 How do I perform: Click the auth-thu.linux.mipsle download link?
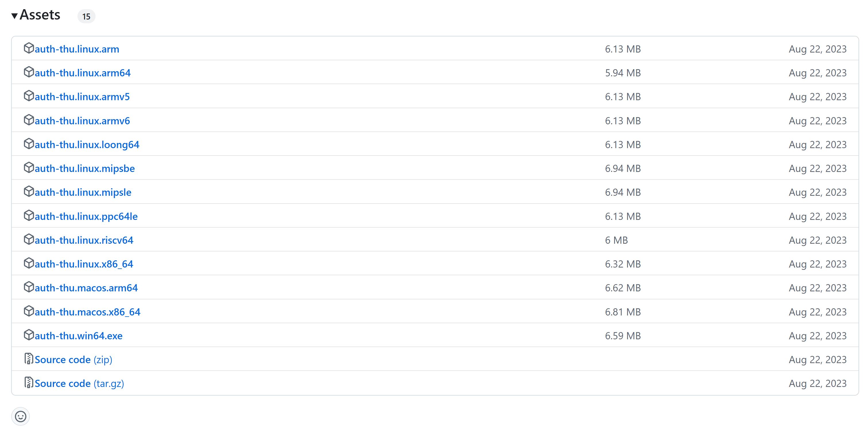tap(83, 193)
